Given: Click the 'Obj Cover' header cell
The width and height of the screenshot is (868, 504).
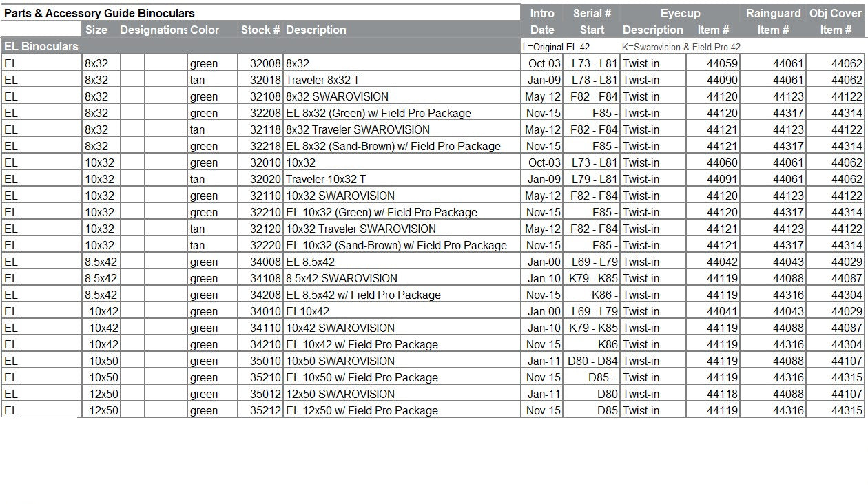Looking at the screenshot, I should pyautogui.click(x=835, y=13).
